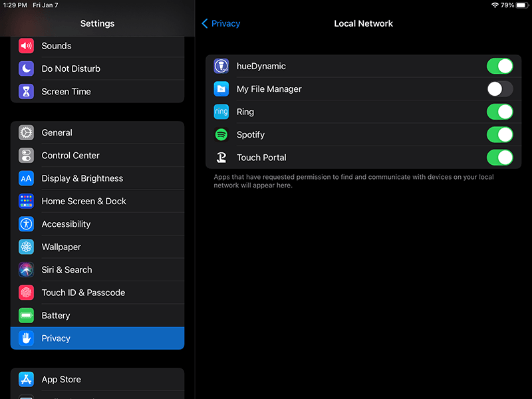
Task: Tap the Ring app name
Action: click(x=245, y=112)
